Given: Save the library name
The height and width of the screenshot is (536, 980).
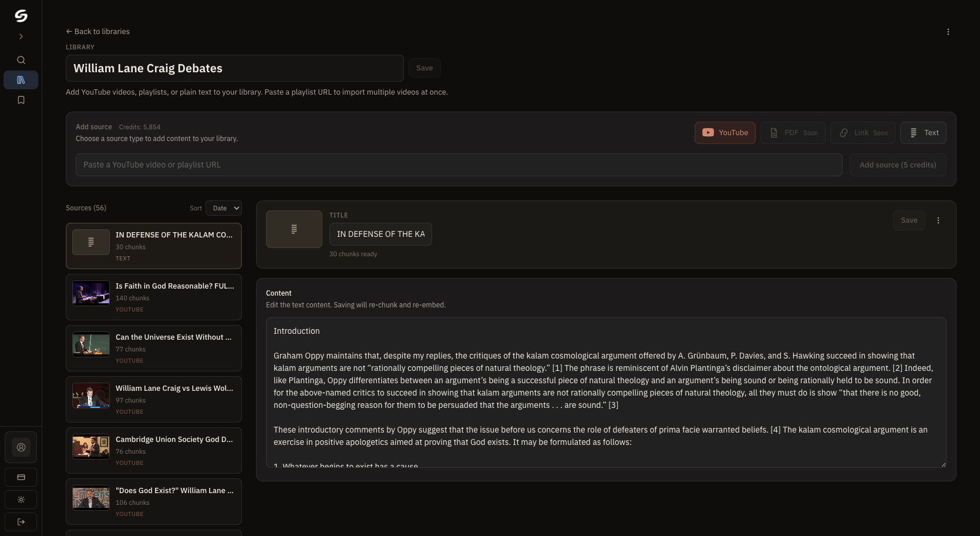Looking at the screenshot, I should click(425, 68).
